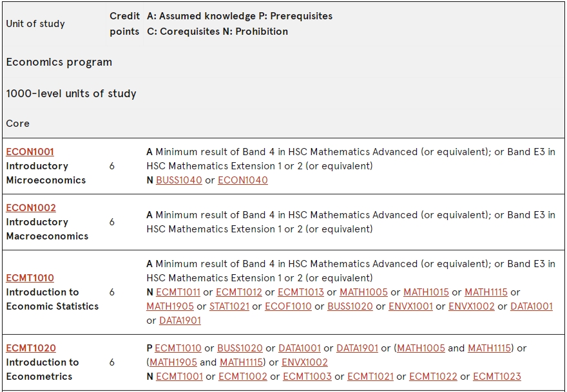Image resolution: width=567 pixels, height=392 pixels.
Task: Select the ECMT1012 link
Action: 238,292
